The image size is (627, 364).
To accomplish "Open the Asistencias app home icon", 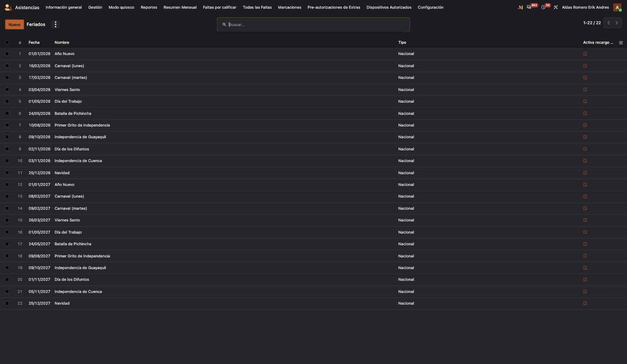I will point(8,7).
